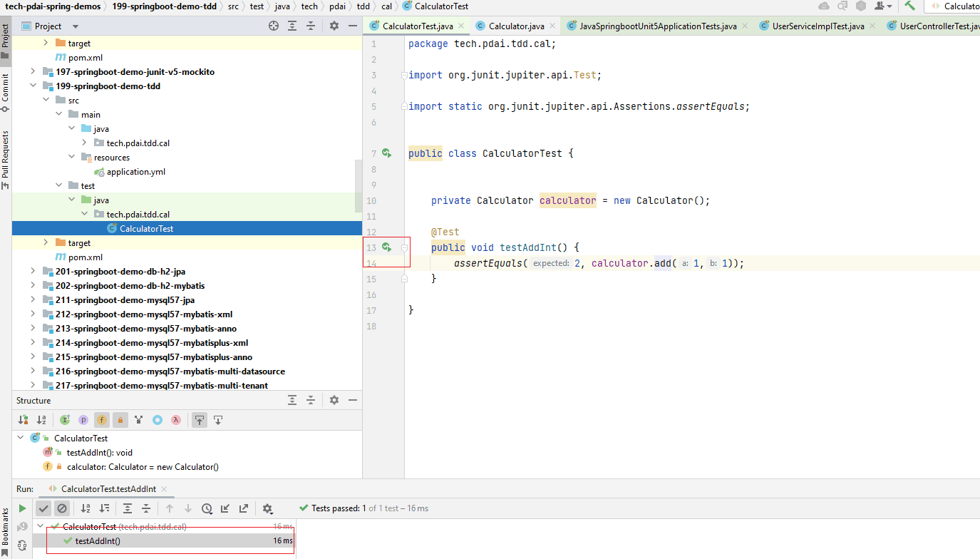
Task: Toggle the Show Fields filter in Structure
Action: pos(102,420)
